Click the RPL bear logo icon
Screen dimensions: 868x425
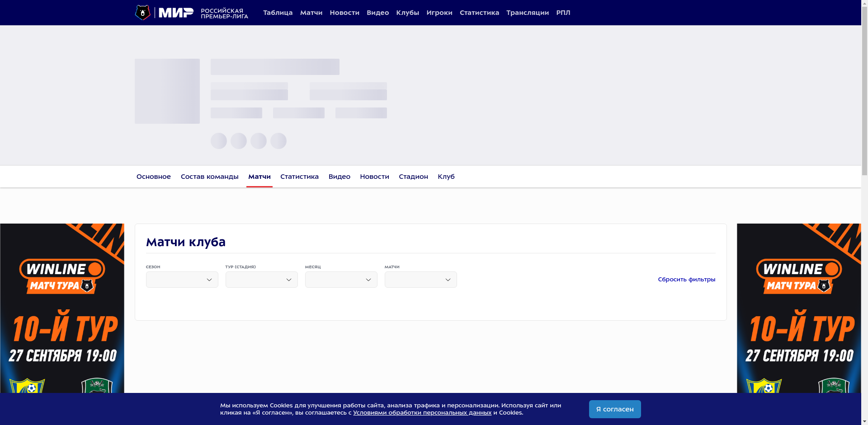coord(142,13)
